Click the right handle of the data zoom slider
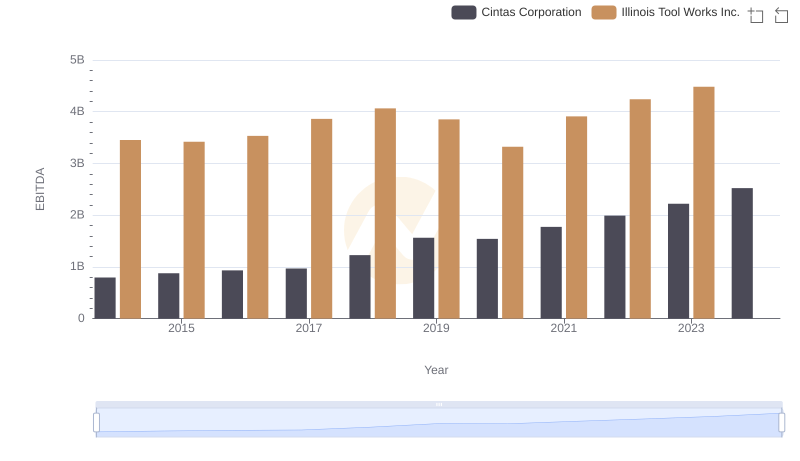Screen dimensions: 800x461 point(781,423)
